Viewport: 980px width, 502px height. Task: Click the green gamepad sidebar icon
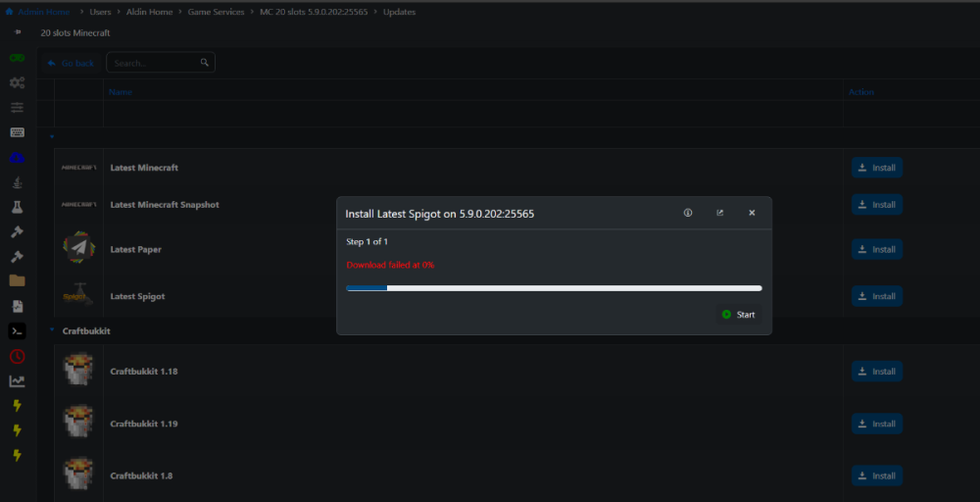(x=18, y=58)
